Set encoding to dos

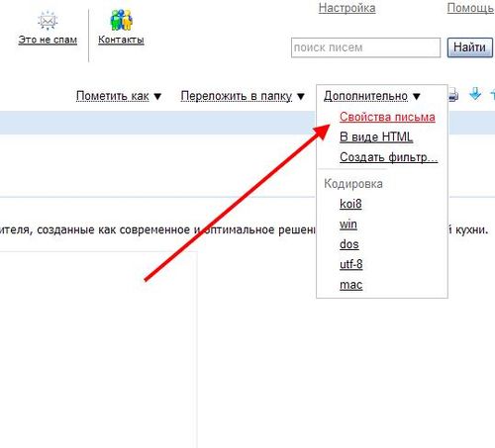point(349,244)
